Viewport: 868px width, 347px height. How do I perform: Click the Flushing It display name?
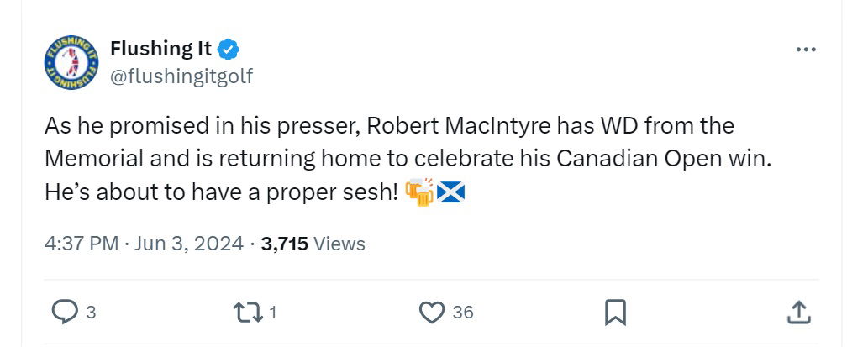(x=160, y=49)
